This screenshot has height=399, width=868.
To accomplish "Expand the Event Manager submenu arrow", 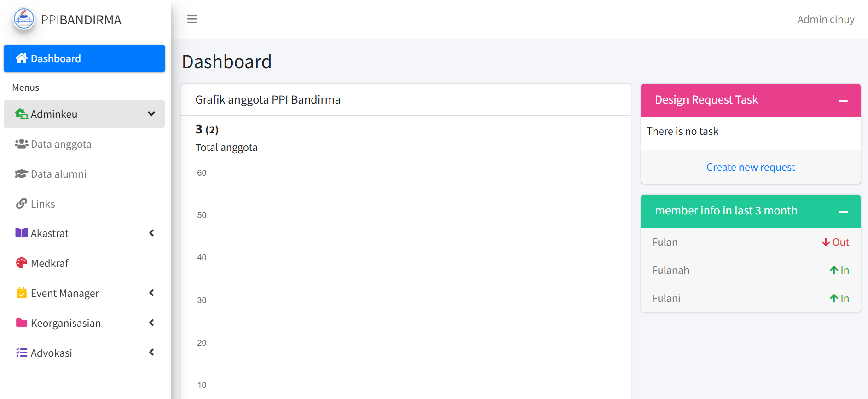I will [x=151, y=293].
